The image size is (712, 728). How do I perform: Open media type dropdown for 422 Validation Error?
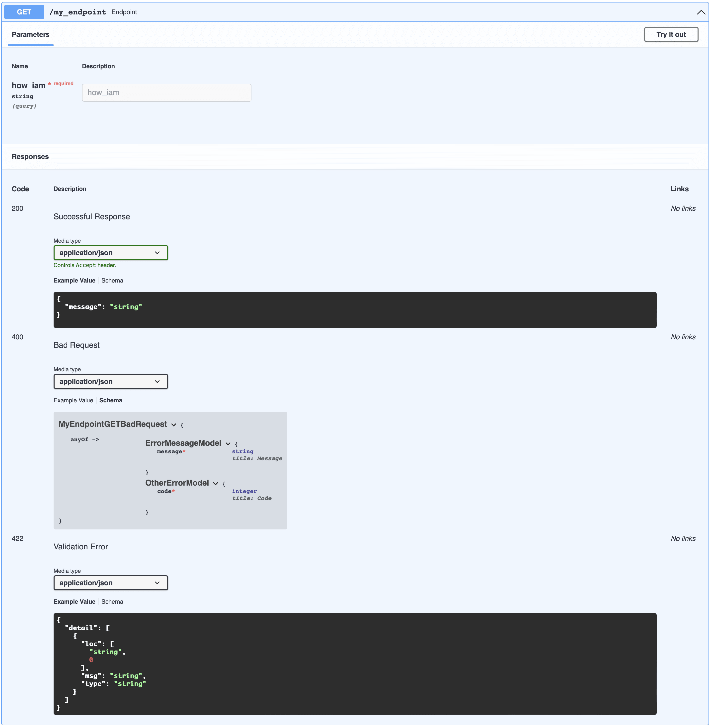point(111,582)
